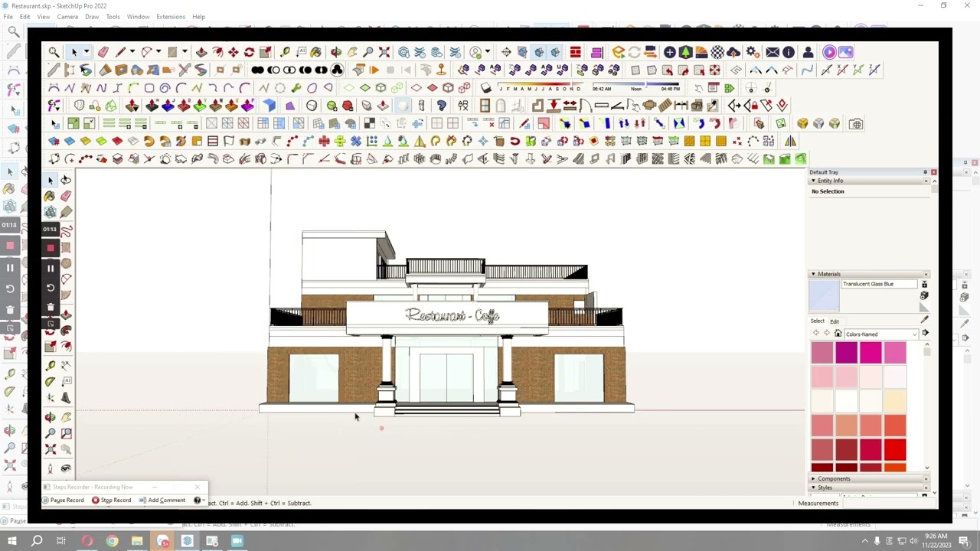Open the File menu
Screen dimensions: 980x551
click(8, 17)
